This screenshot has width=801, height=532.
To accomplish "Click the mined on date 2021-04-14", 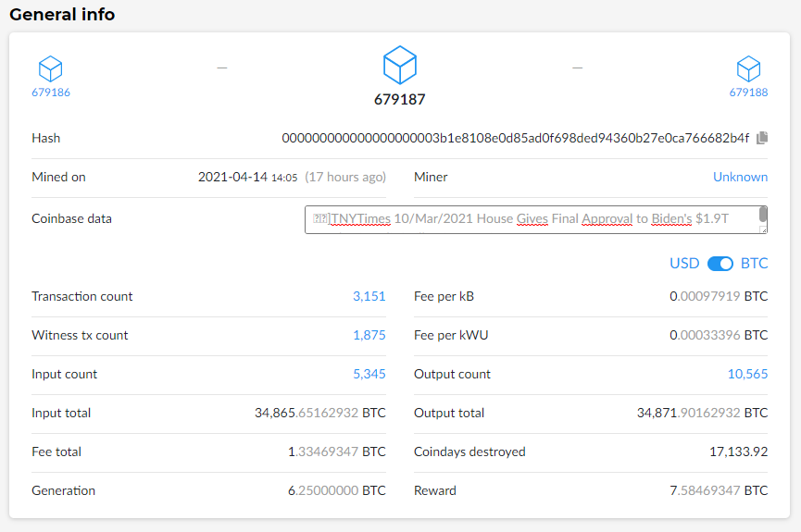I will point(232,177).
